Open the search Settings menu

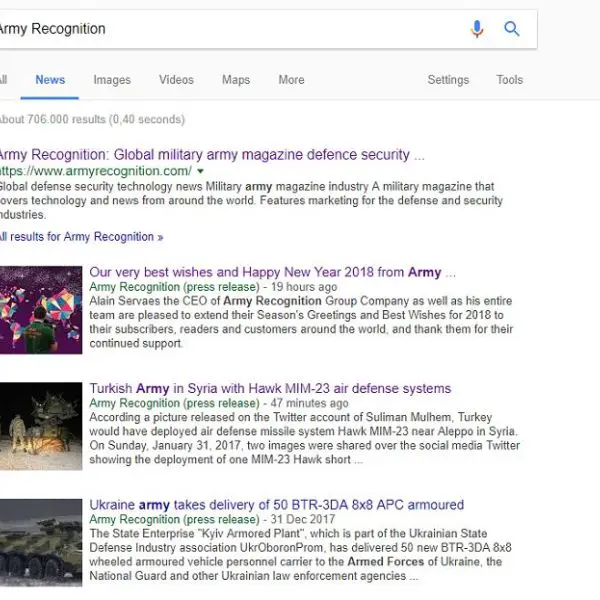[448, 80]
